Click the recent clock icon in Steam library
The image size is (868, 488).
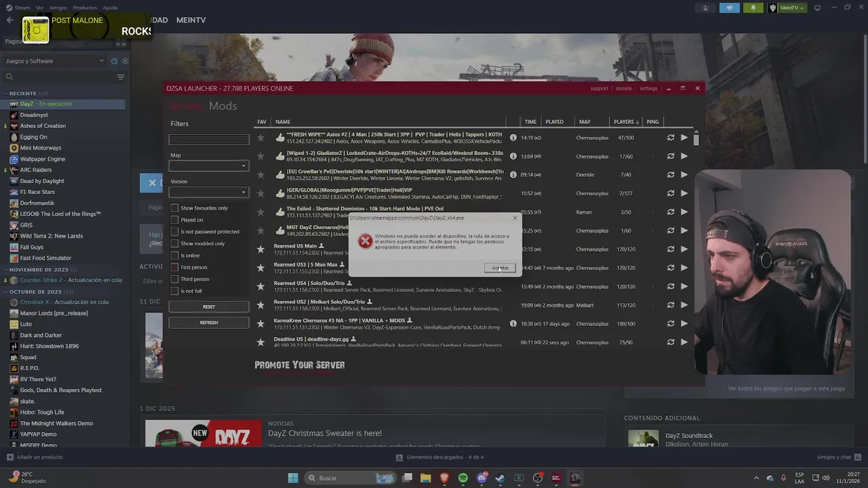[x=114, y=61]
